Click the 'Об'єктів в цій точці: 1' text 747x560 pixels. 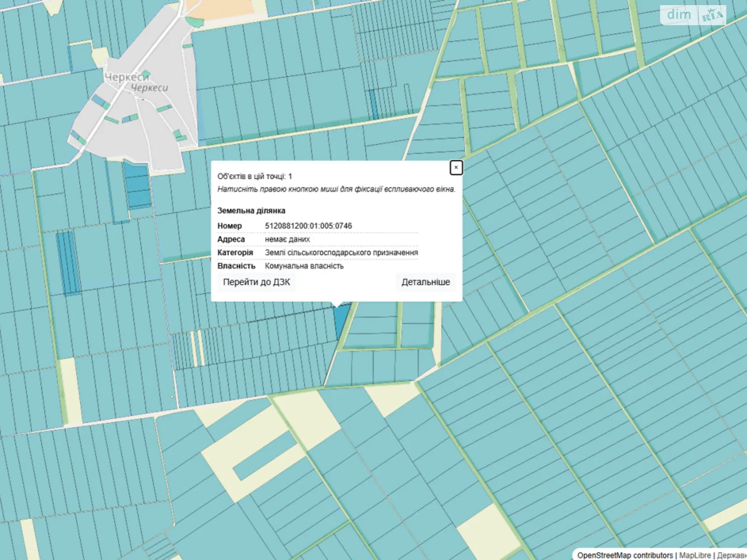tap(254, 176)
